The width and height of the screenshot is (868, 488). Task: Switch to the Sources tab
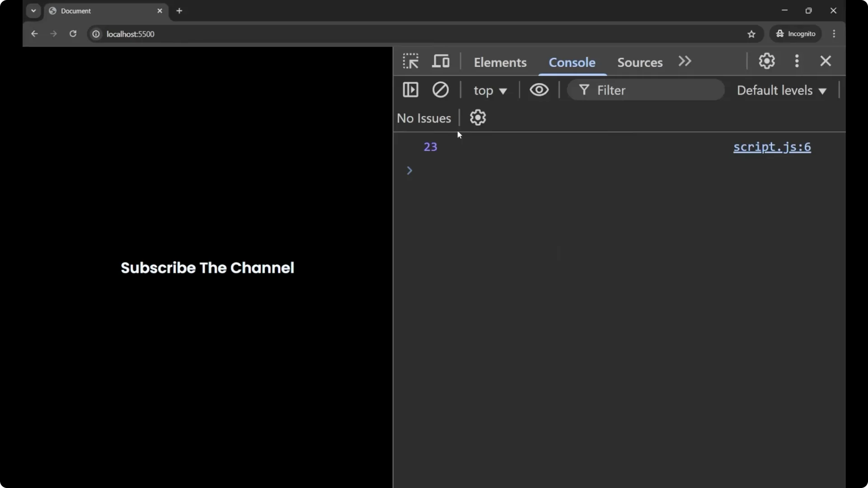coord(640,62)
